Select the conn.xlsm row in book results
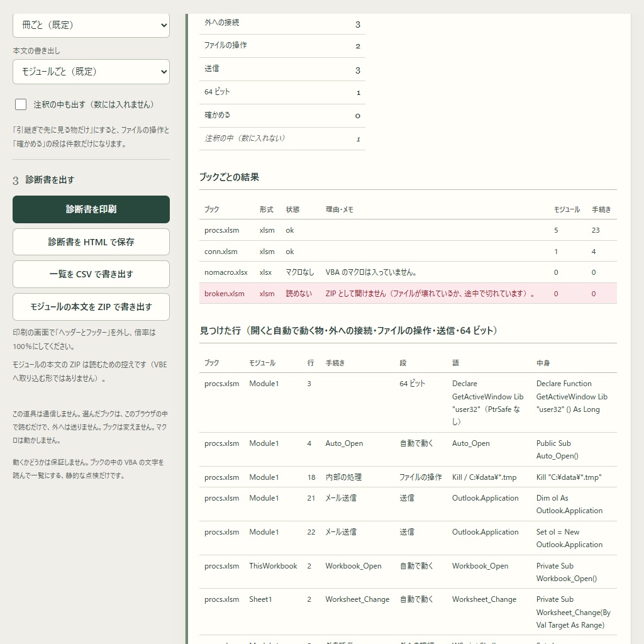Viewport: 644px width, 644px height. 408,252
